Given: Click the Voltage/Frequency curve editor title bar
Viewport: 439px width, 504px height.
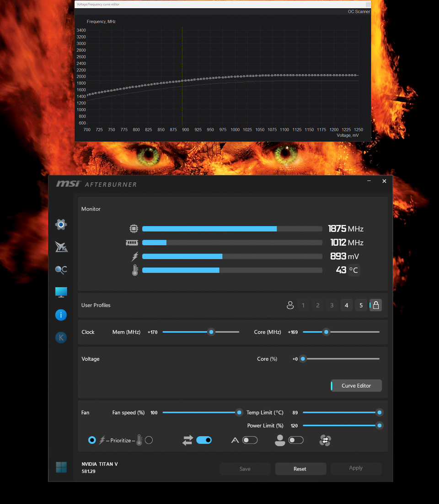Looking at the screenshot, I should pyautogui.click(x=223, y=4).
